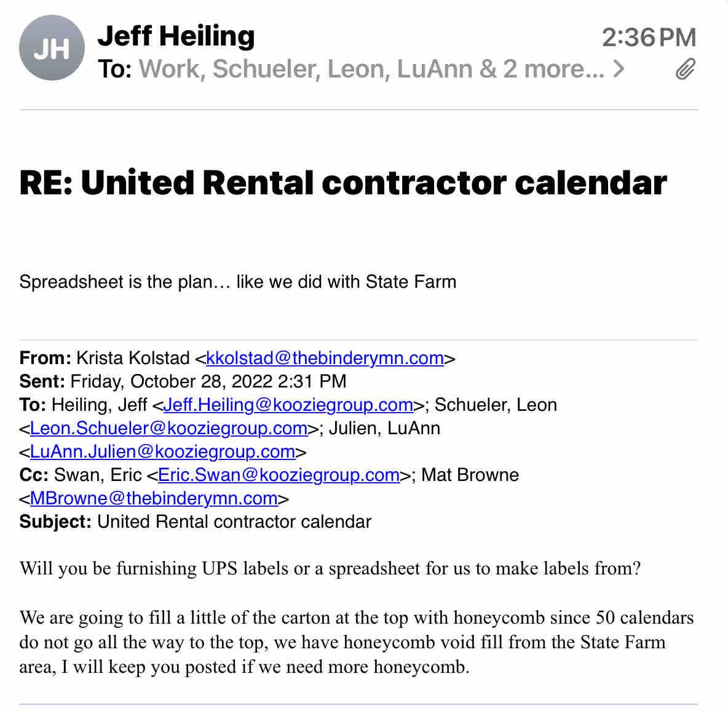Open the Eric.Swan@kooziegroup.com address link
The width and height of the screenshot is (728, 711).
(279, 475)
